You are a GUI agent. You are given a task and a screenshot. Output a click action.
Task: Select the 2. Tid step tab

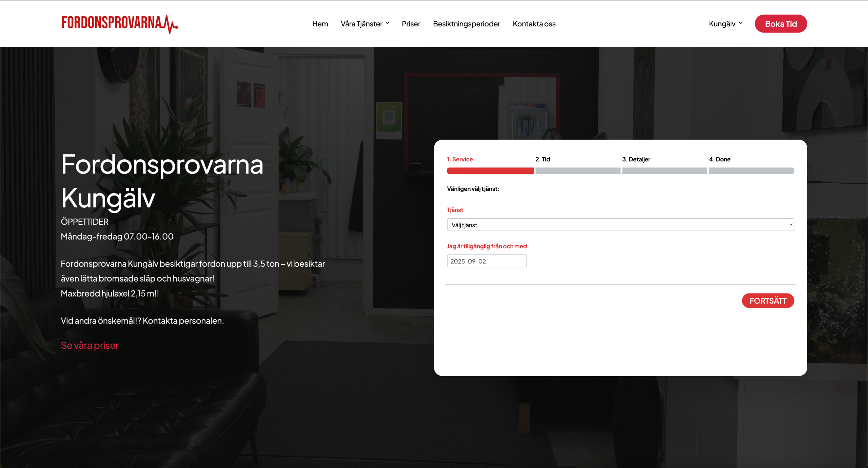tap(542, 159)
